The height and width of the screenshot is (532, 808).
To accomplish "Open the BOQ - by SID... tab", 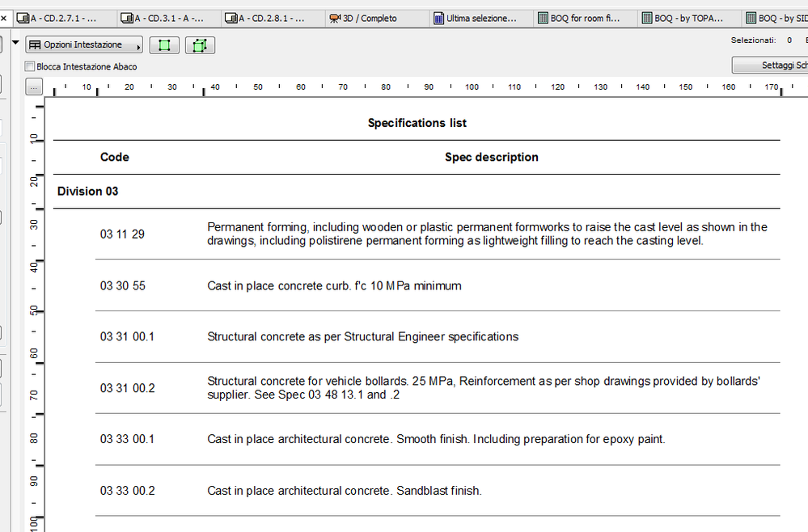I will tap(776, 19).
